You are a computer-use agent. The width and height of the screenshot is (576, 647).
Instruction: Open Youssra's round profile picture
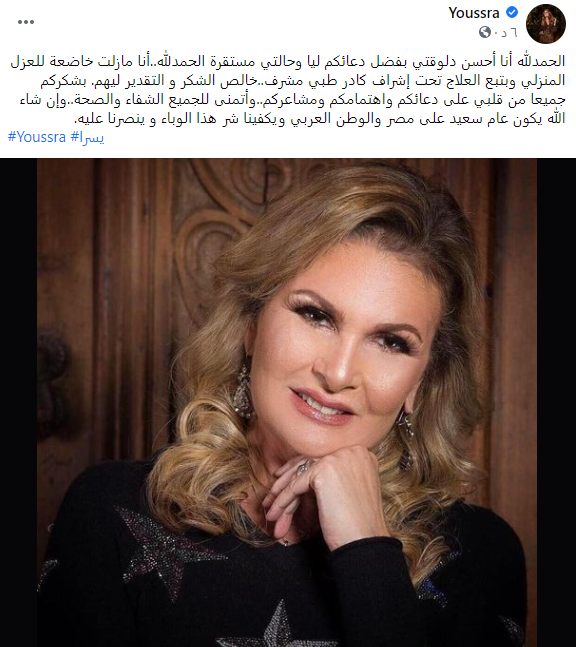tap(546, 24)
